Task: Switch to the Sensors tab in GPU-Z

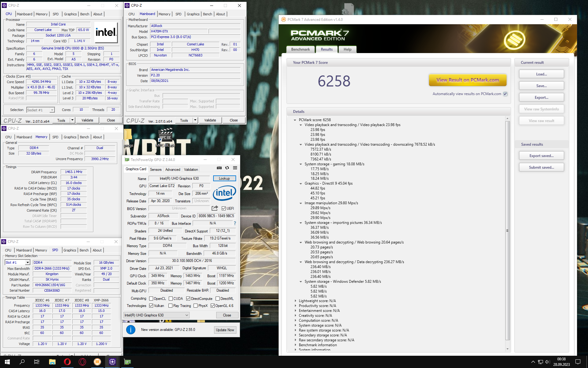Action: pyautogui.click(x=156, y=170)
